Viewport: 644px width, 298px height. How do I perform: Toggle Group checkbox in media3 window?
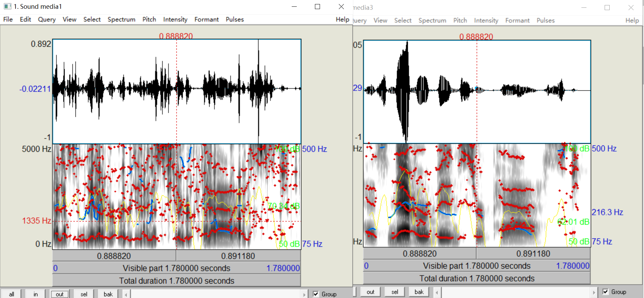tap(606, 292)
